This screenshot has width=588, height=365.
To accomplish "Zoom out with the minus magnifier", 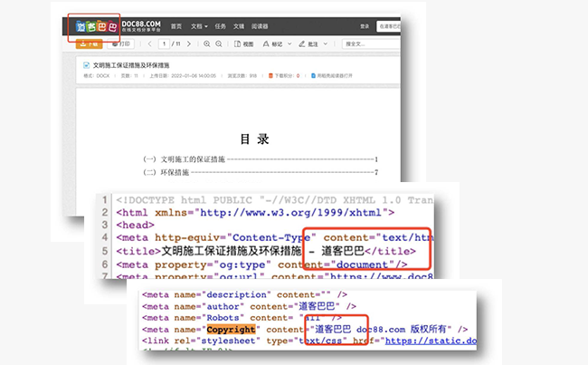I will tap(219, 44).
